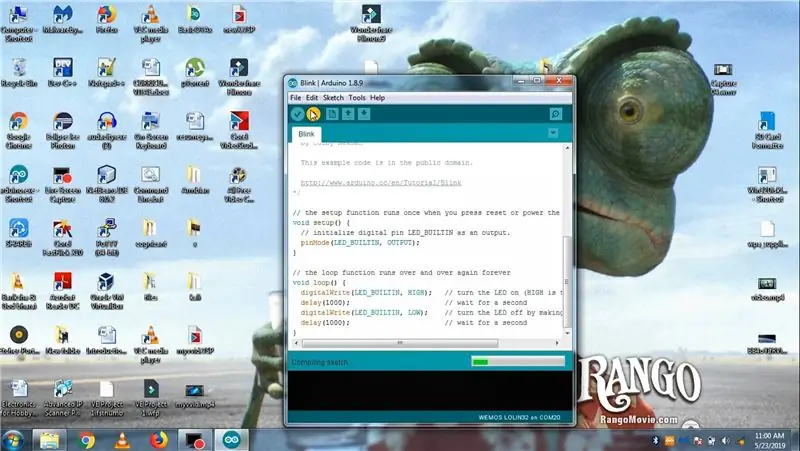Create a new sketch with the New icon
Screen dimensions: 800x451
[x=332, y=114]
